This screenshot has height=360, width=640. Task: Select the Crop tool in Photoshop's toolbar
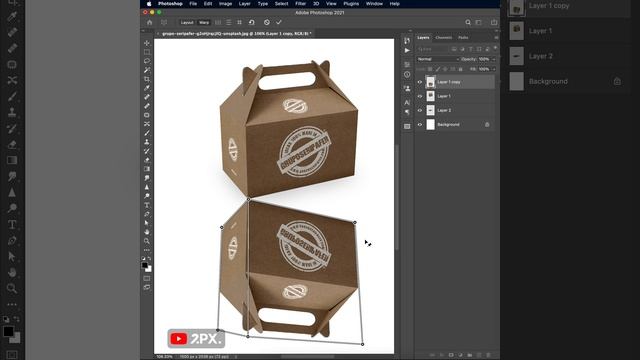click(147, 79)
